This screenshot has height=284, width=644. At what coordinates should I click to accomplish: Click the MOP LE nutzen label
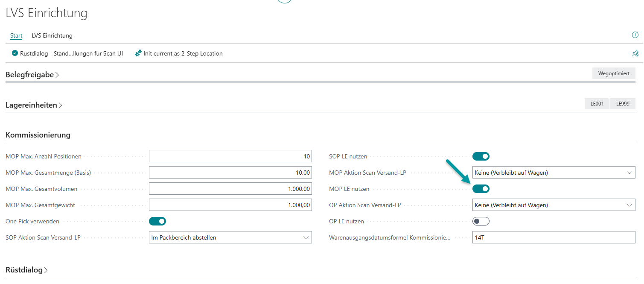(350, 189)
